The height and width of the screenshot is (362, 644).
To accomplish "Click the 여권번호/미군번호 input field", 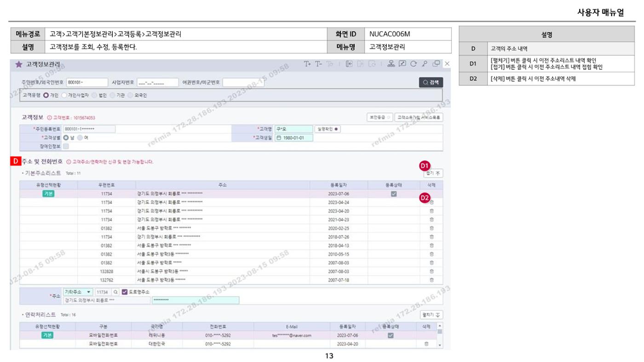I will [243, 83].
